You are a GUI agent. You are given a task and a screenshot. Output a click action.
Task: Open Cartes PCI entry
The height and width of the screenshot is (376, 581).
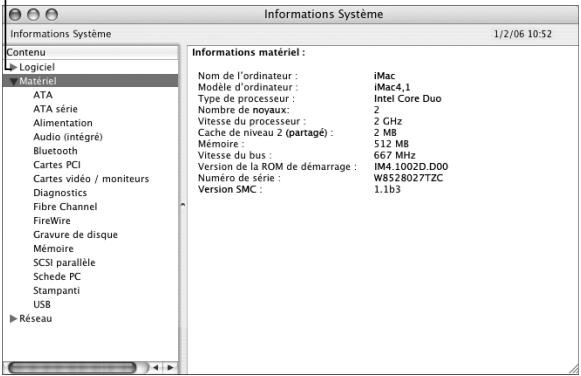point(57,165)
